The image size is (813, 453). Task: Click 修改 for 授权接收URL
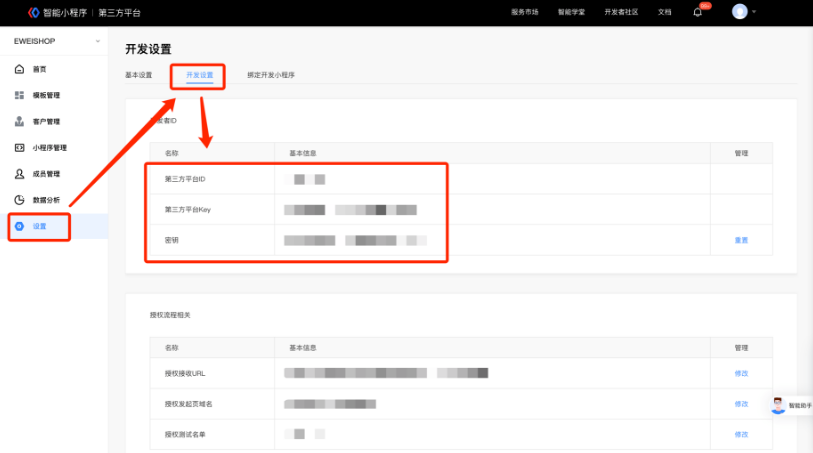point(741,373)
